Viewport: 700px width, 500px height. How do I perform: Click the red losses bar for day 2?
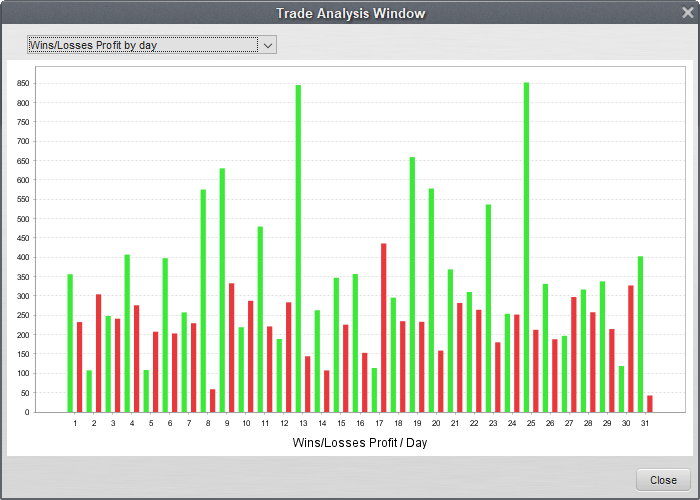point(98,353)
